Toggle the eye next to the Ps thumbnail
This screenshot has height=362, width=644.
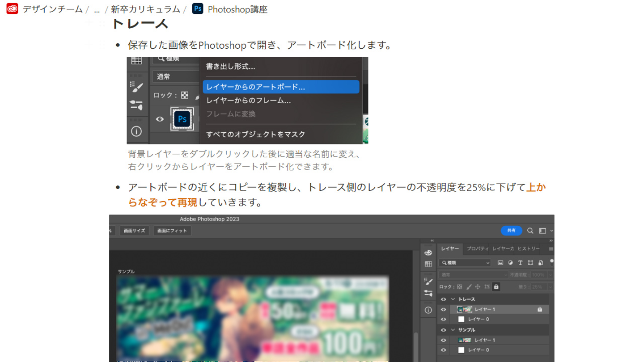(x=160, y=119)
